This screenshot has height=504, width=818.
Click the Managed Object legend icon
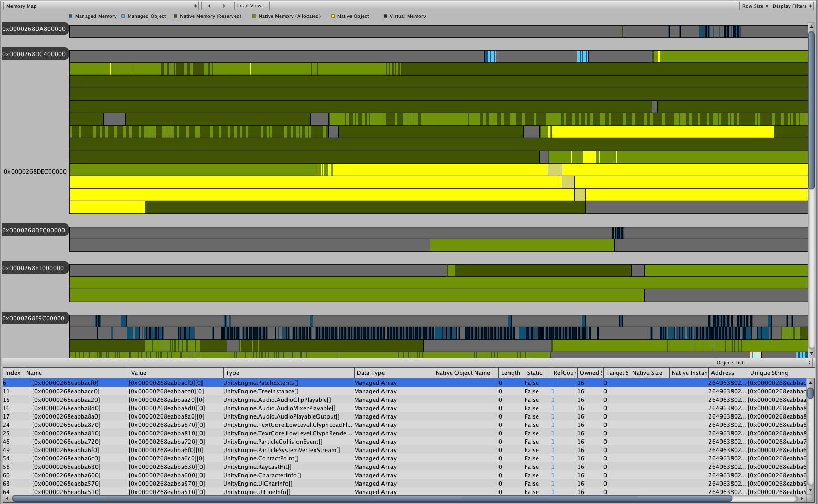(x=123, y=16)
